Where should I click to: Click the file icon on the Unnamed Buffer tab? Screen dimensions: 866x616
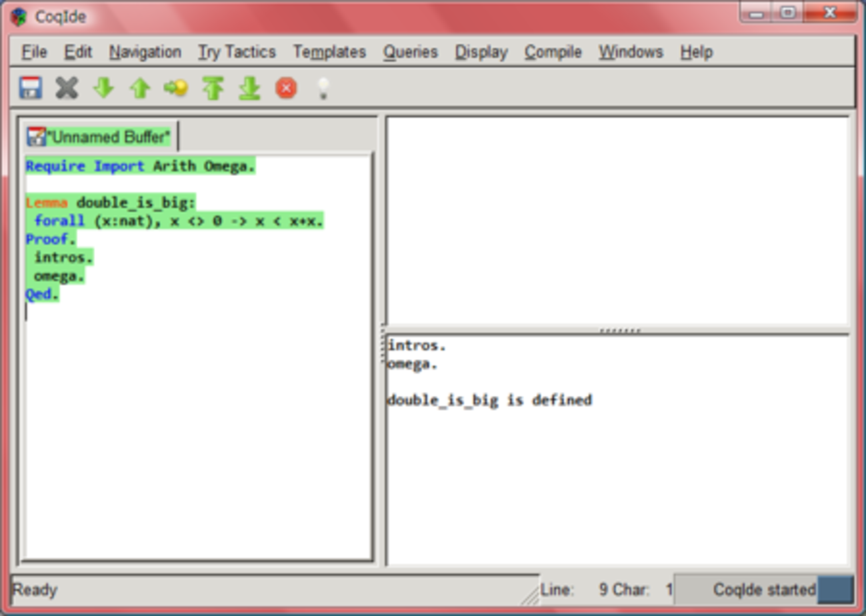(x=36, y=137)
